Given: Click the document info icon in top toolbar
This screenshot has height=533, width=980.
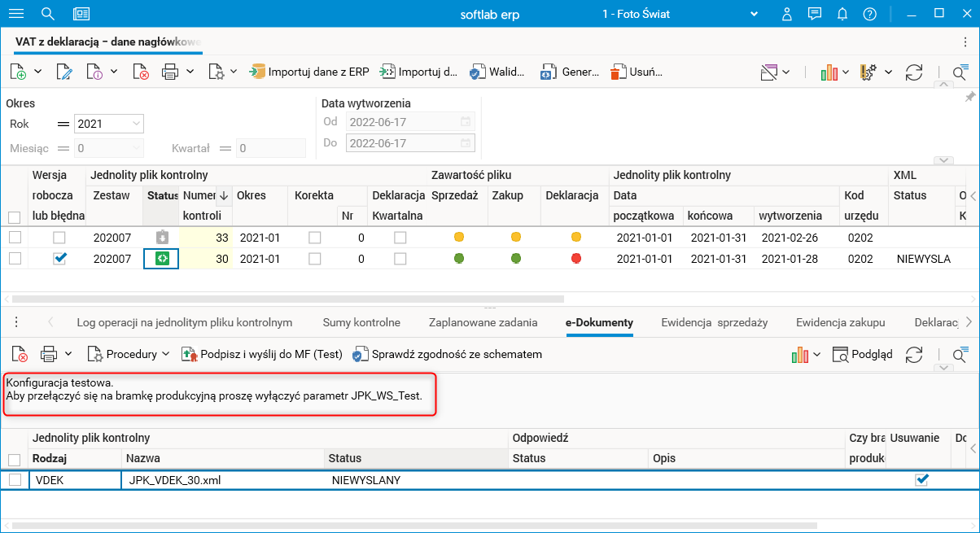Looking at the screenshot, I should tap(94, 72).
